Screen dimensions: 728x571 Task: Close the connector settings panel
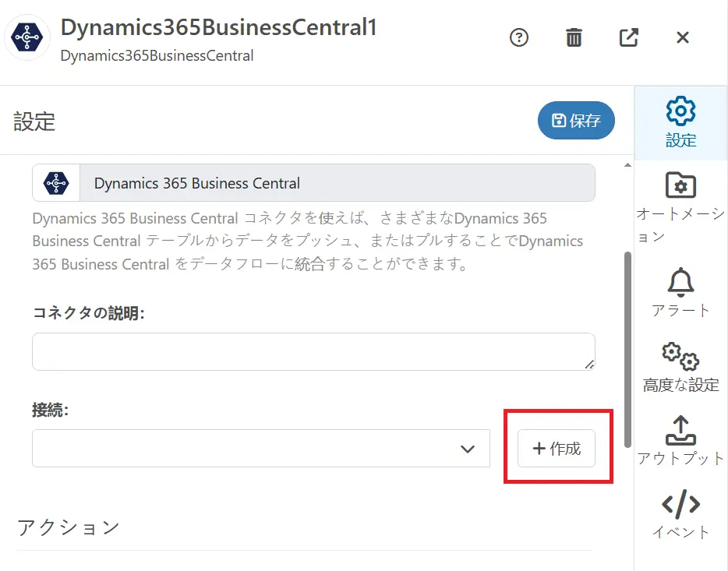tap(683, 37)
